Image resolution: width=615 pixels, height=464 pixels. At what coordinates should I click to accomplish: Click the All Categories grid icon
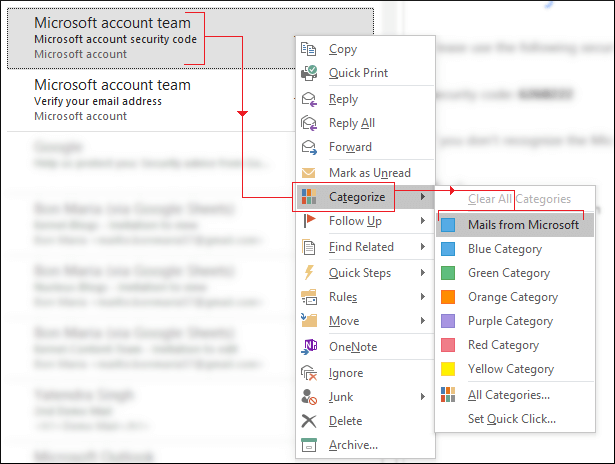point(448,395)
